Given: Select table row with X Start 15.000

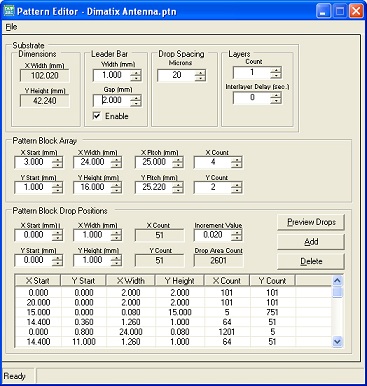Looking at the screenshot, I should click(x=173, y=312).
